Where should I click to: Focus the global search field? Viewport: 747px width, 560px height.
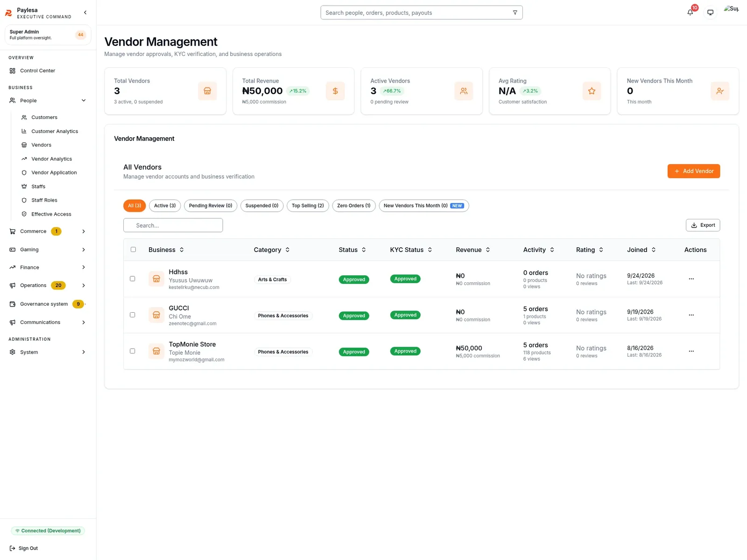point(422,13)
